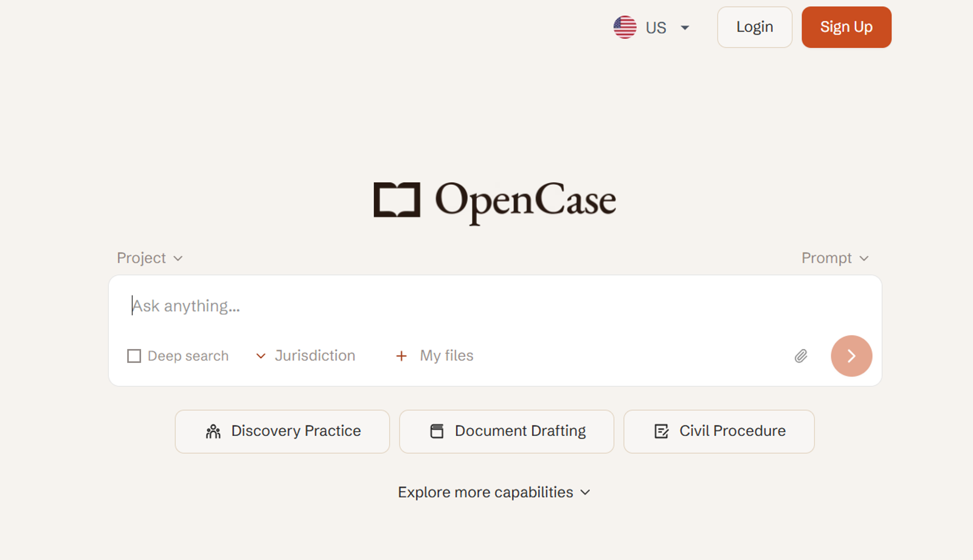Focus the Ask anything input field
Screen dimensions: 973x560
tap(495, 306)
